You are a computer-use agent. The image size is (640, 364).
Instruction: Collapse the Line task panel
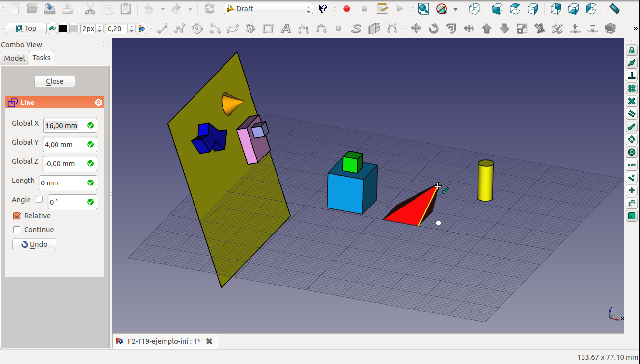pos(98,103)
